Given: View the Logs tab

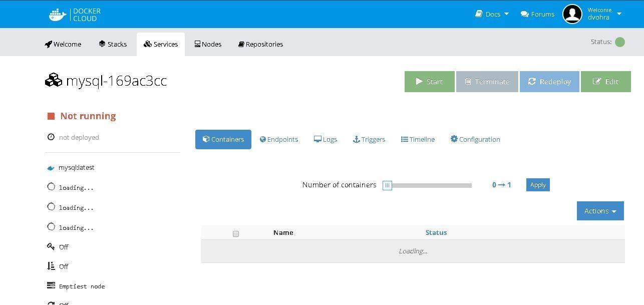Looking at the screenshot, I should (x=326, y=139).
